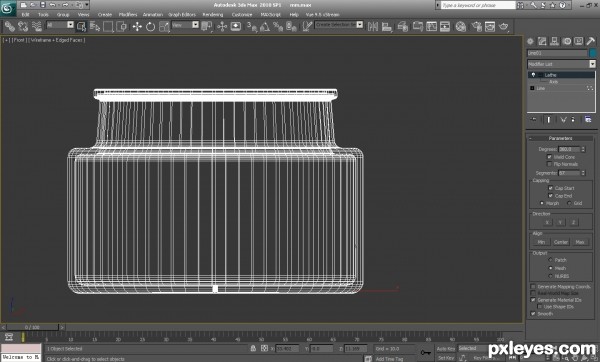Activate the Select and Rotate tool
The width and height of the screenshot is (600, 362).
150,26
